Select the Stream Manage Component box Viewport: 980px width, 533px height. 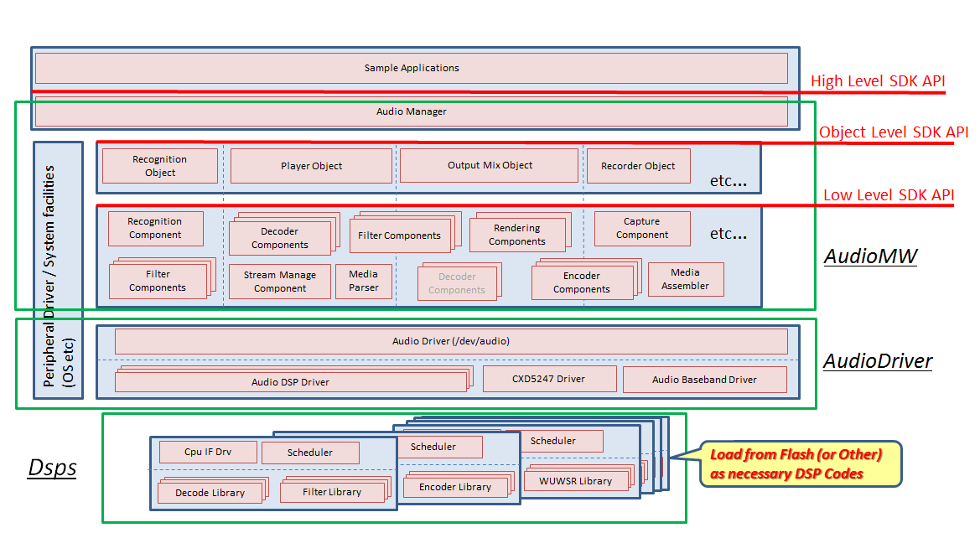(280, 282)
